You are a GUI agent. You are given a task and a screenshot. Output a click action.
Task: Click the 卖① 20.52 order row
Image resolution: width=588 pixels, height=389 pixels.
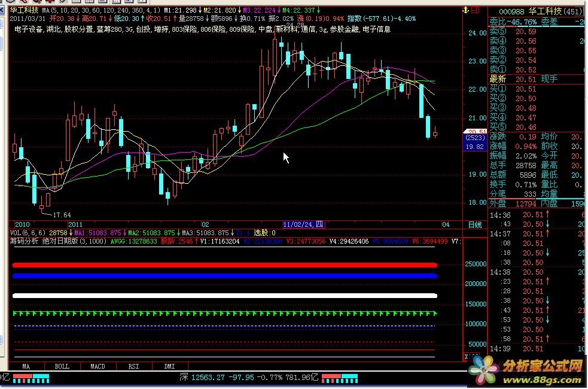[x=537, y=70]
